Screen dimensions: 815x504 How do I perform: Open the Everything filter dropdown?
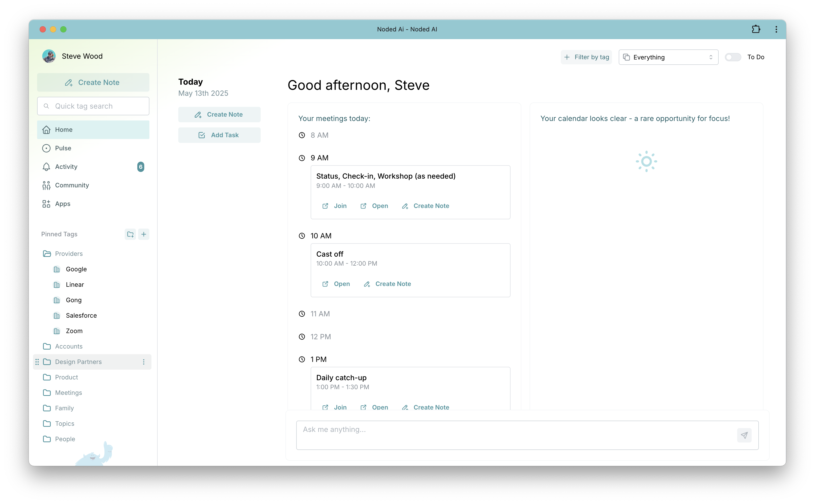(668, 57)
